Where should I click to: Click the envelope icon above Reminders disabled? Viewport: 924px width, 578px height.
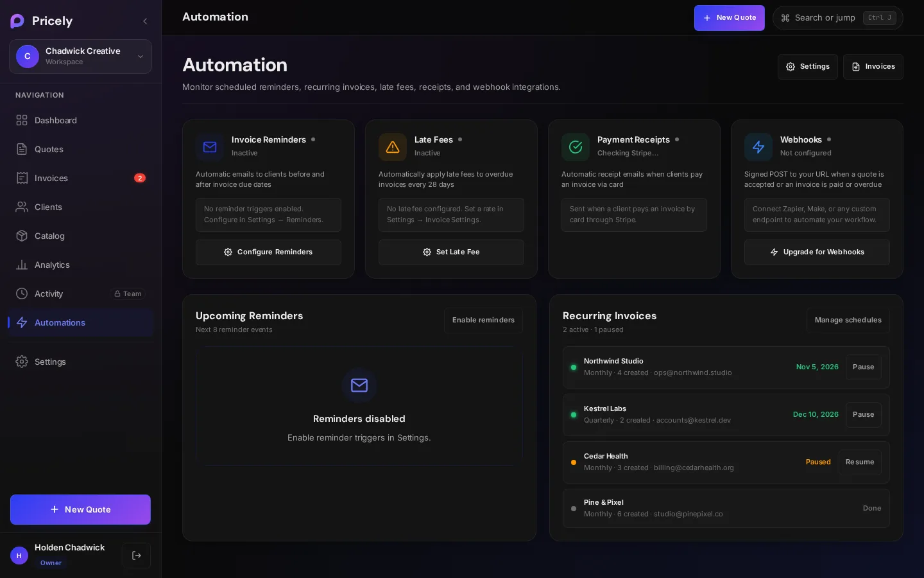[359, 385]
